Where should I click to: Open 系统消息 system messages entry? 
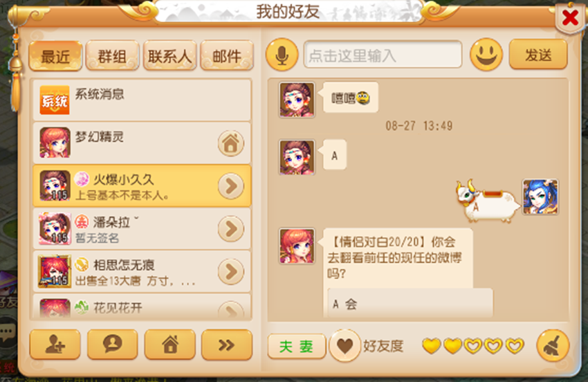point(142,100)
